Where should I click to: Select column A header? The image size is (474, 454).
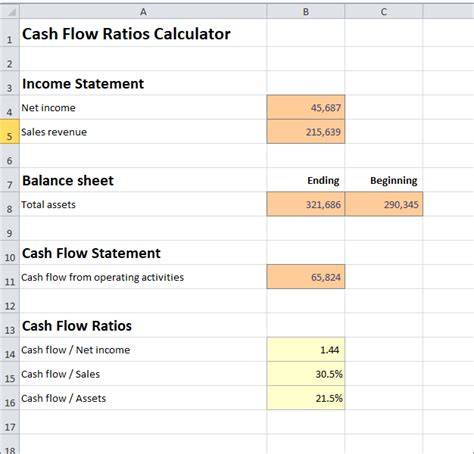(143, 12)
